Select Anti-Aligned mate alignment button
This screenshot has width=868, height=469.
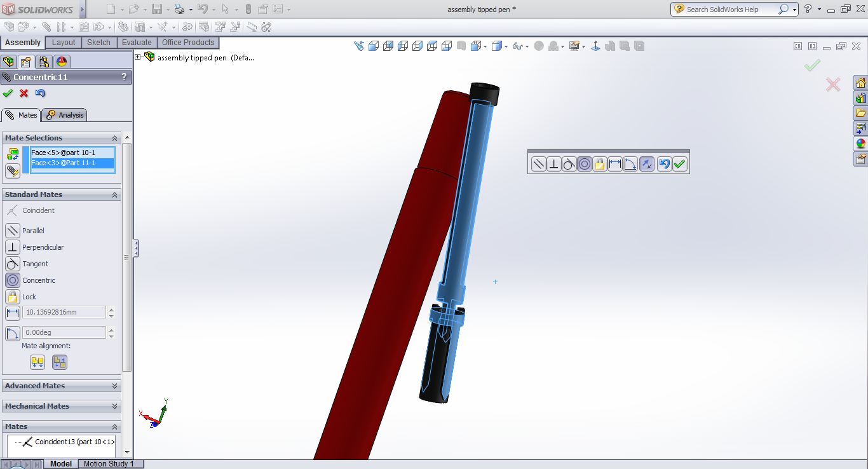point(60,362)
